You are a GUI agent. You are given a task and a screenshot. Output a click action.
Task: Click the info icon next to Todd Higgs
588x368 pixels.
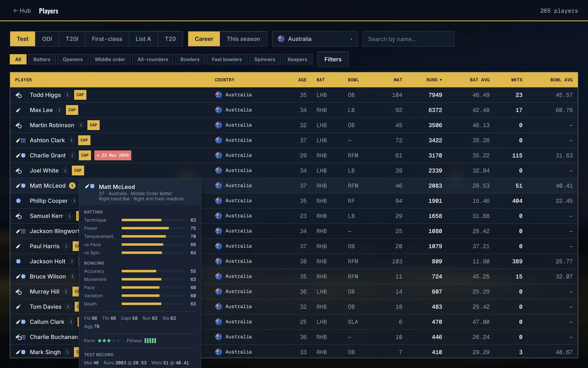coord(68,95)
